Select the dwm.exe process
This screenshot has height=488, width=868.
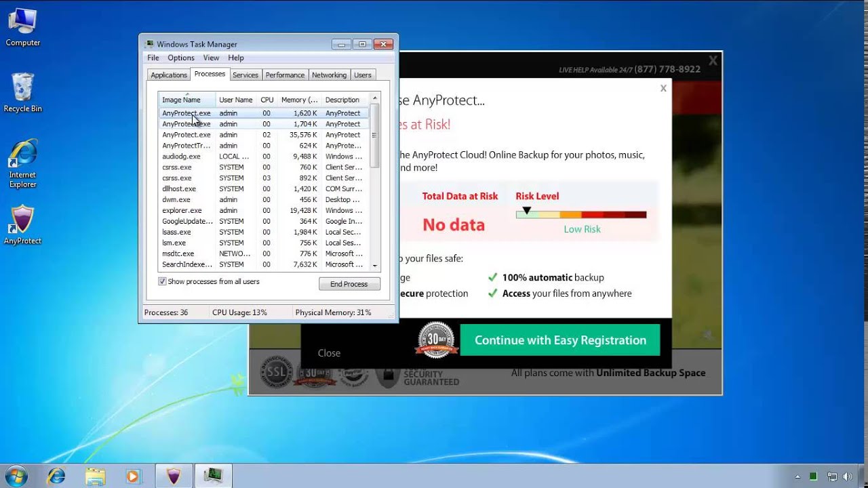tap(264, 200)
